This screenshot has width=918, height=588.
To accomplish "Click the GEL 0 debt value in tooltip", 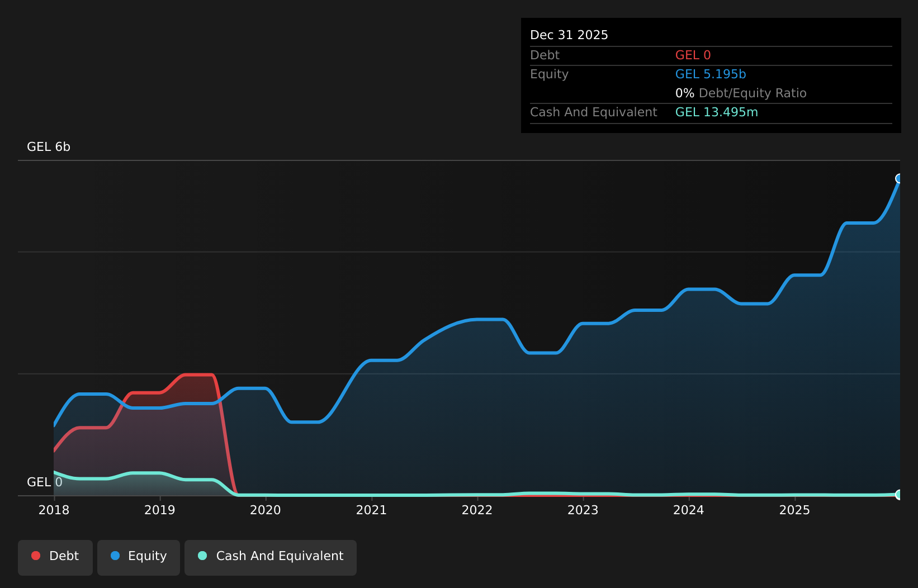I will click(693, 55).
